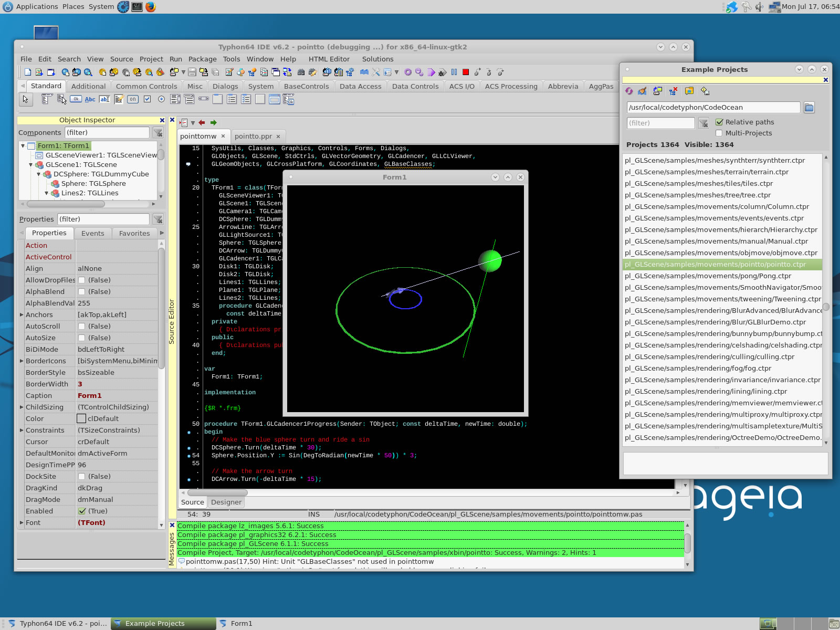Click the Example Projects path input field
This screenshot has width=840, height=630.
click(713, 107)
